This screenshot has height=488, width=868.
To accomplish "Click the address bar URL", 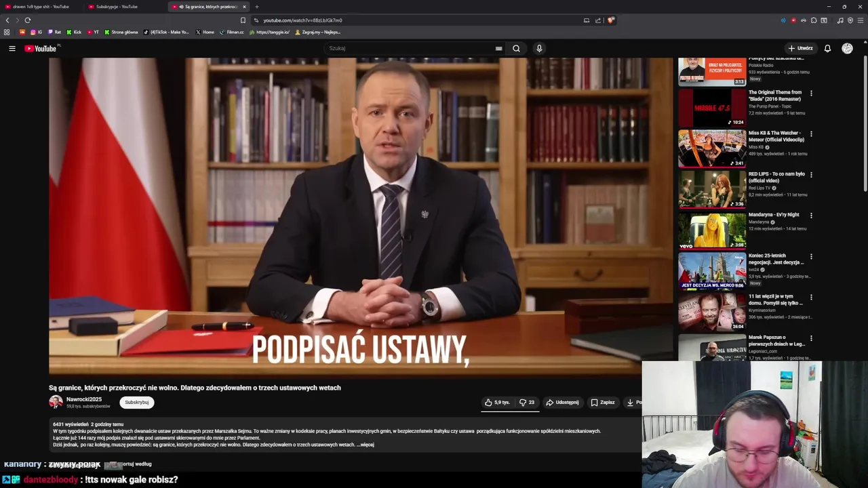I will pyautogui.click(x=302, y=20).
